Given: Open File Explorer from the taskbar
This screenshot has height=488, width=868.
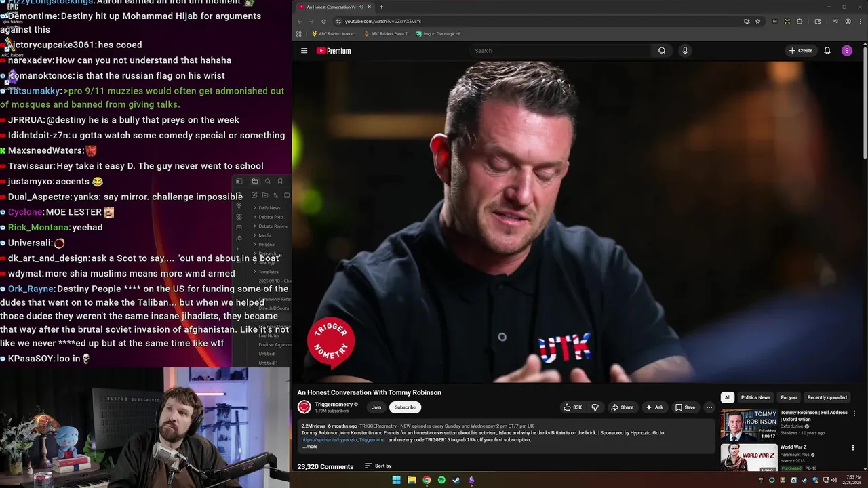Looking at the screenshot, I should click(412, 480).
